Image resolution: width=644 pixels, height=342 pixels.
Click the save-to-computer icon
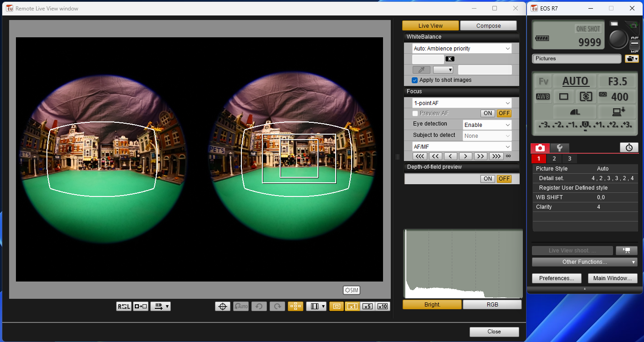click(618, 111)
